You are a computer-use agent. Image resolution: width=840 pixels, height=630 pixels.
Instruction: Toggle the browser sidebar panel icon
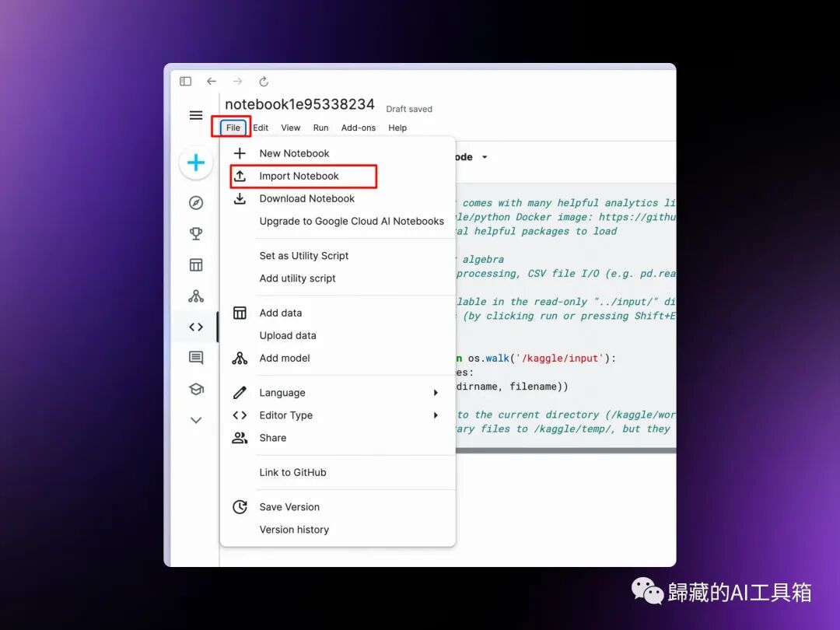[185, 82]
